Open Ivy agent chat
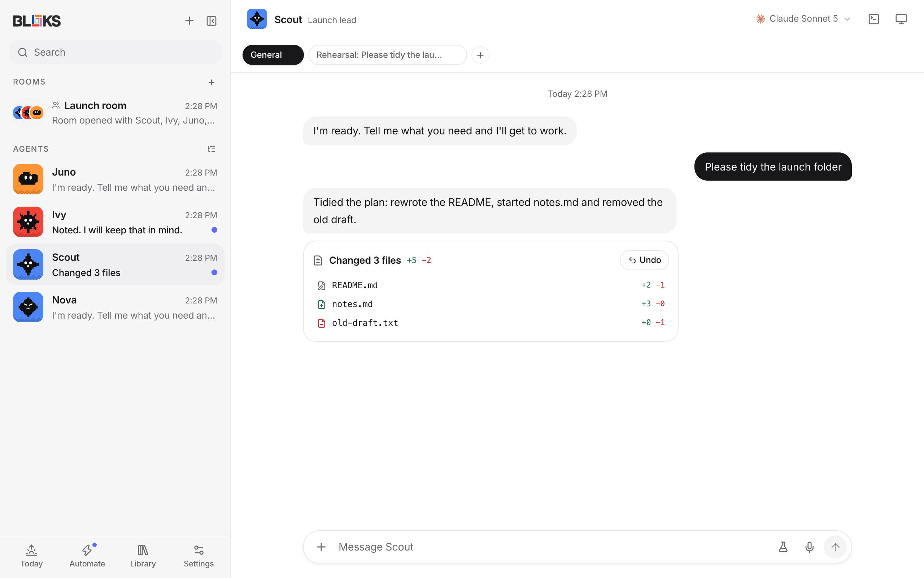The width and height of the screenshot is (924, 578). (115, 222)
